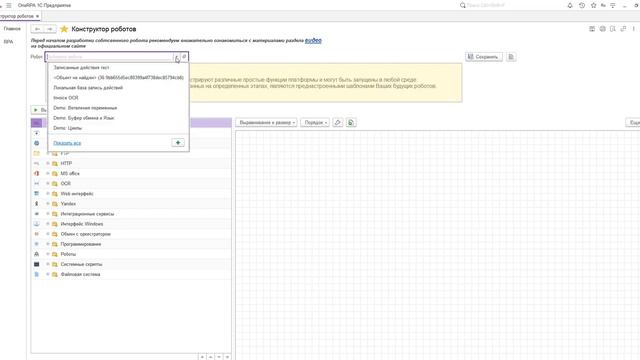Click the Показать все link
The image size is (640, 360).
[67, 143]
